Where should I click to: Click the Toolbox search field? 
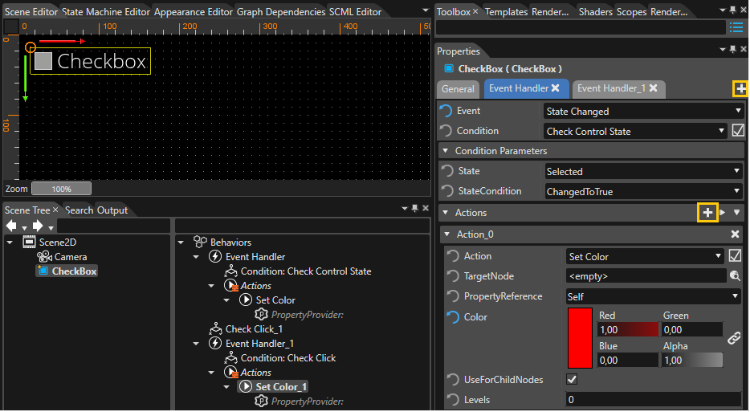581,27
